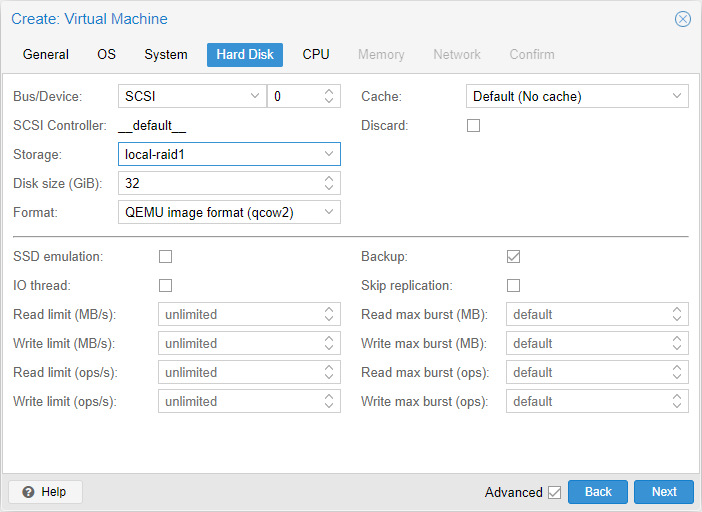Check the Skip replication option
The width and height of the screenshot is (702, 512).
tap(514, 286)
